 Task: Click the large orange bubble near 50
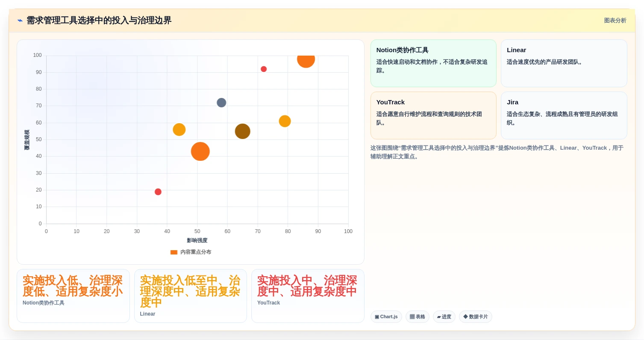pos(200,151)
